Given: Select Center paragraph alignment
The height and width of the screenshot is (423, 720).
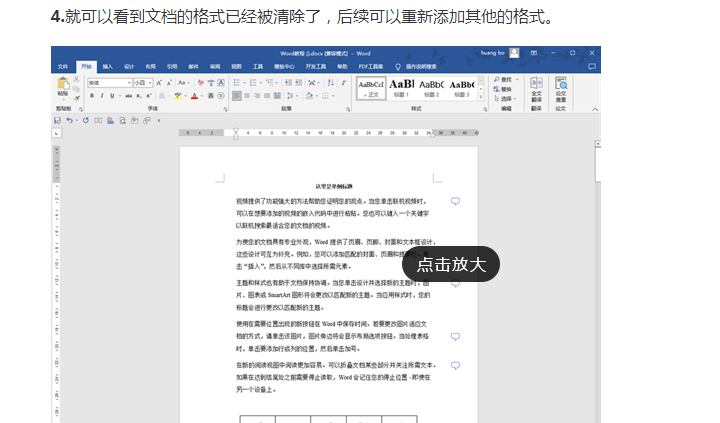Looking at the screenshot, I should (x=247, y=96).
